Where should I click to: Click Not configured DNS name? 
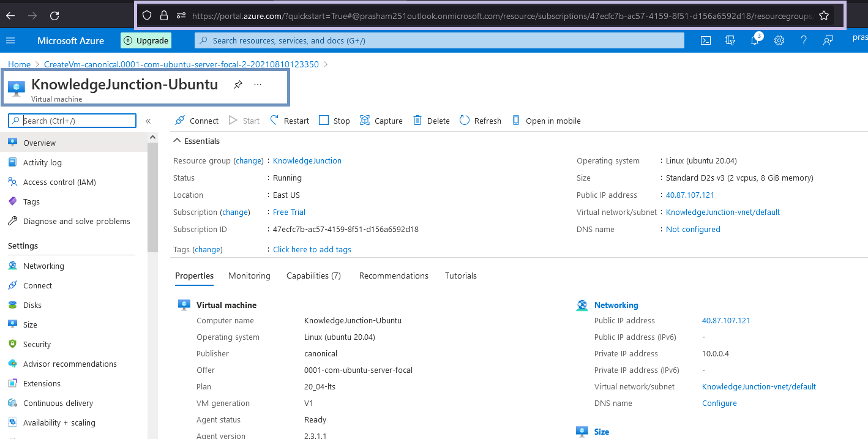coord(693,229)
